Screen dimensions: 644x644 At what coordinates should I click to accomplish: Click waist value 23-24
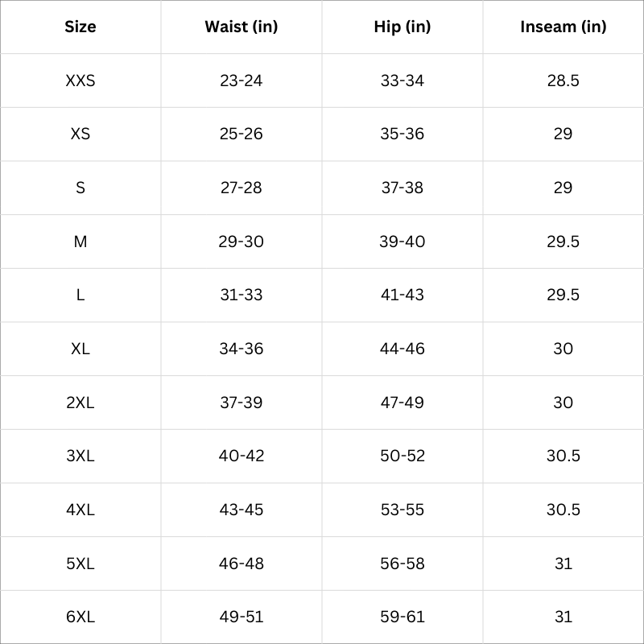pyautogui.click(x=242, y=80)
